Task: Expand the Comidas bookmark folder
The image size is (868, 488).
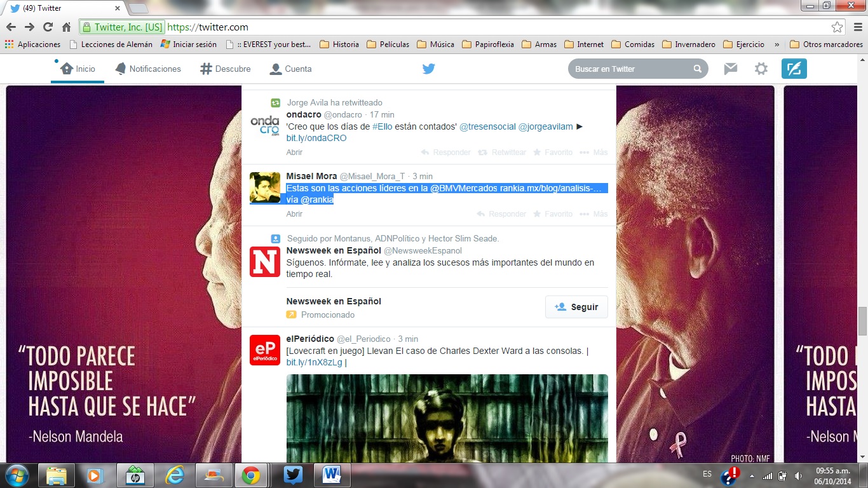Action: pyautogui.click(x=633, y=44)
